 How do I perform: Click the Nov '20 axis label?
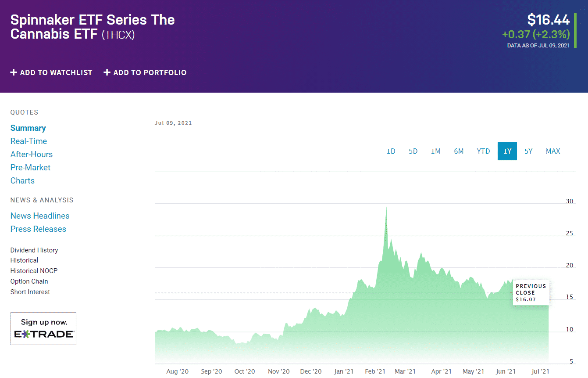coord(279,371)
